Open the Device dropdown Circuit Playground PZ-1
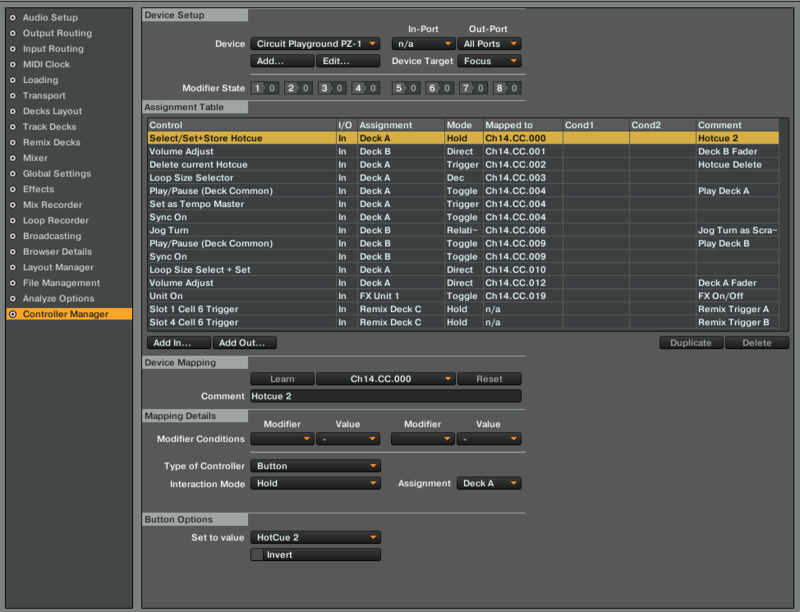Screen dimensions: 800x612 (315, 44)
